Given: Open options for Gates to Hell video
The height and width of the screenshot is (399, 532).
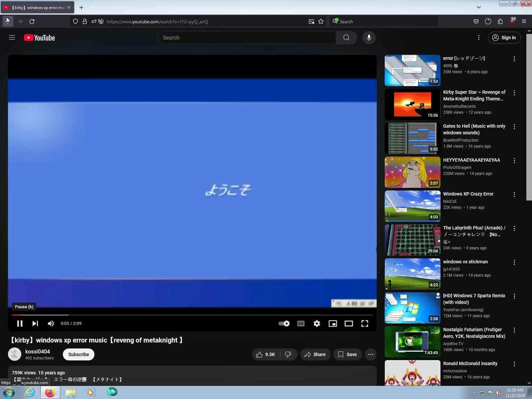Looking at the screenshot, I should pos(514,127).
